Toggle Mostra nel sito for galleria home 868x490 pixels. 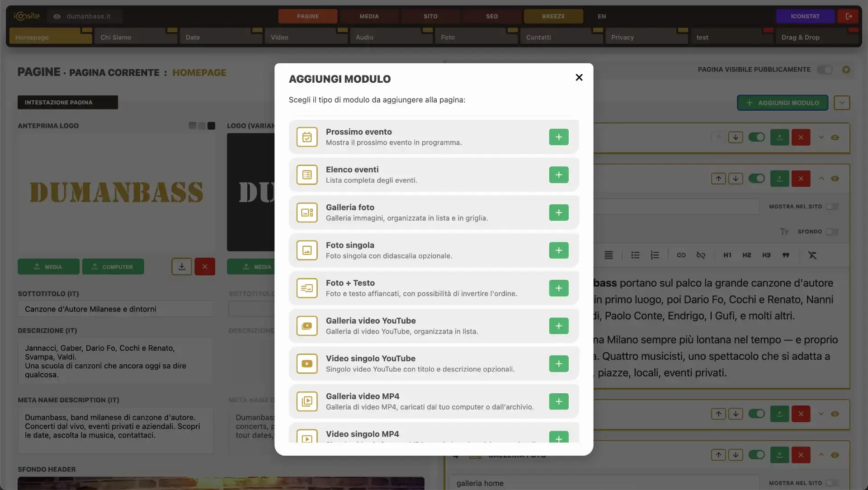click(x=832, y=483)
